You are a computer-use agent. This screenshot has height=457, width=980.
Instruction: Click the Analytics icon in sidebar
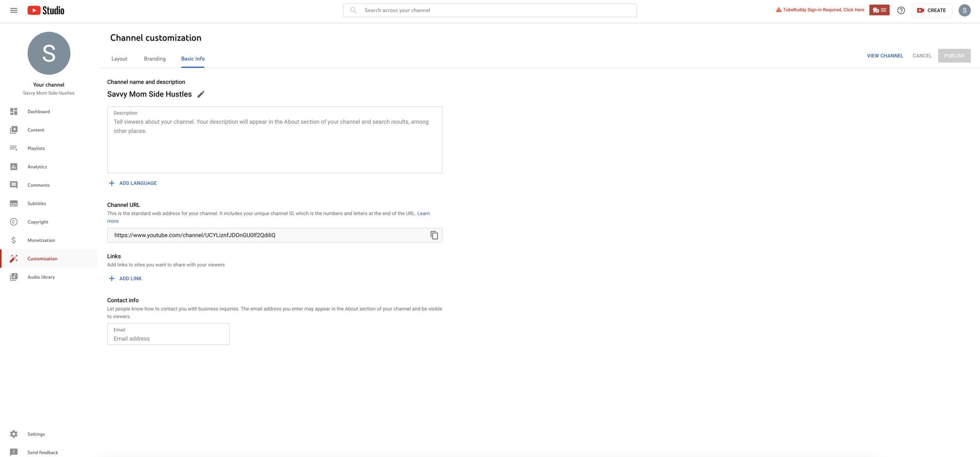click(14, 167)
